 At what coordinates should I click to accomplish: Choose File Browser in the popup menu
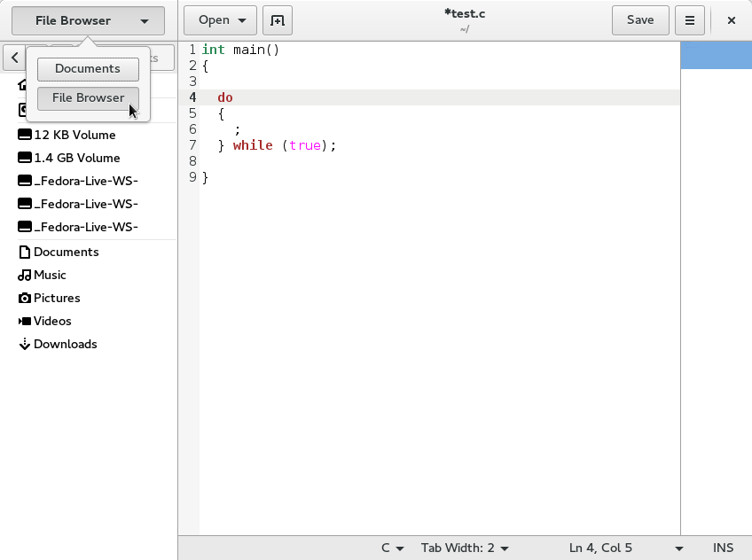point(88,98)
